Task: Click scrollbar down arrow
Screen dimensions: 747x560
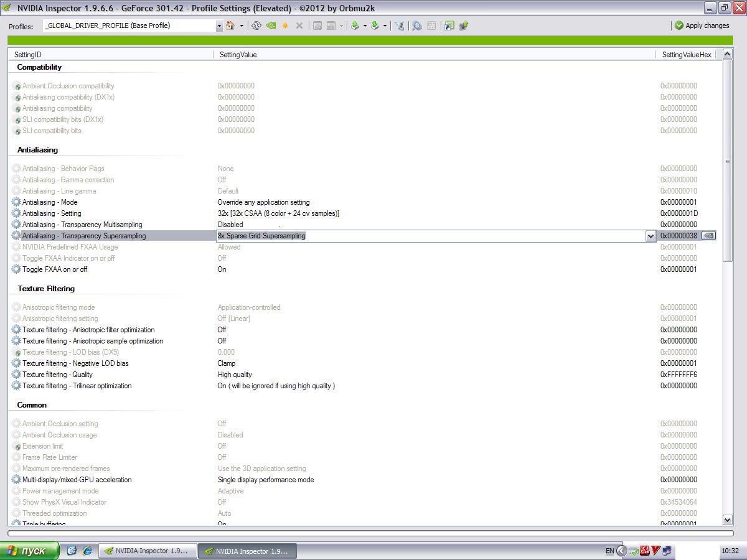Action: tap(728, 520)
